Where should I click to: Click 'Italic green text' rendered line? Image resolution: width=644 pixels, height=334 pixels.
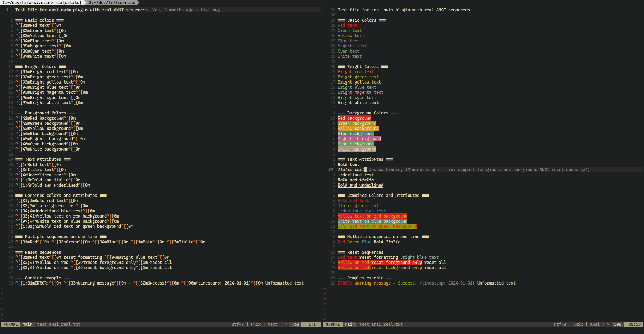tap(358, 206)
